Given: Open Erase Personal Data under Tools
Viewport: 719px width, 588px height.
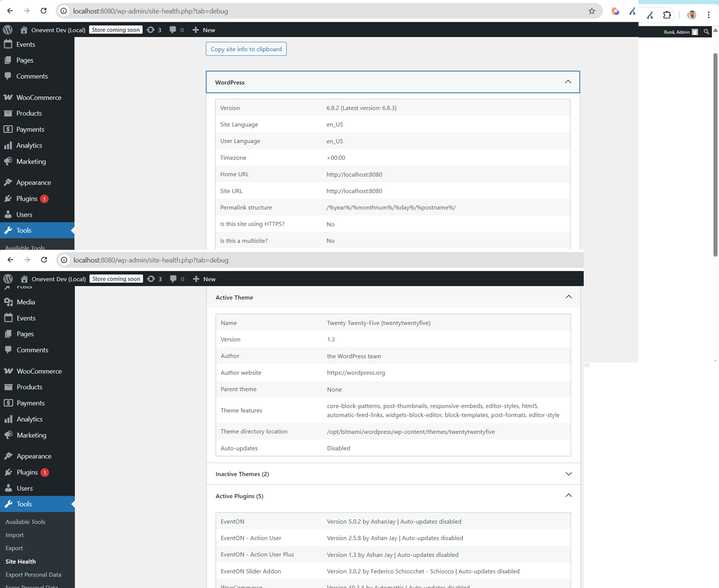Looking at the screenshot, I should 32,586.
